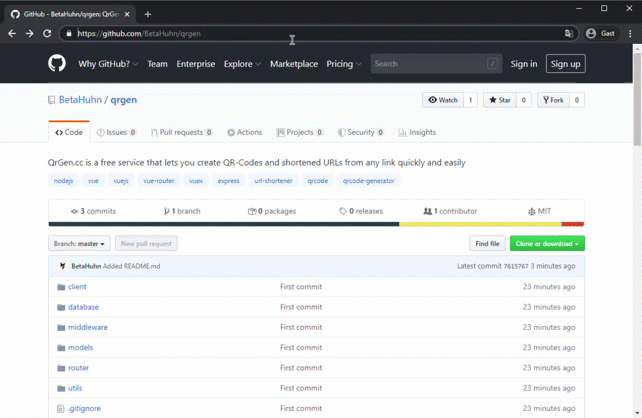Click the New pull request button
The image size is (642, 418).
tap(146, 244)
